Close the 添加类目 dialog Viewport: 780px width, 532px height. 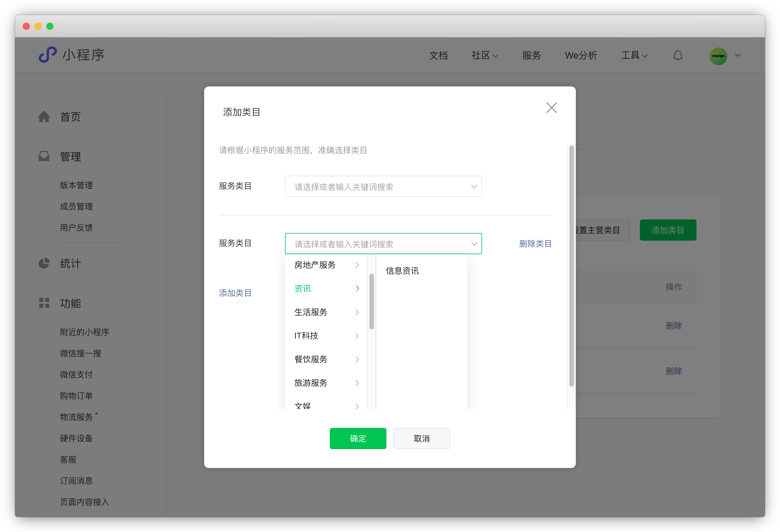tap(551, 108)
